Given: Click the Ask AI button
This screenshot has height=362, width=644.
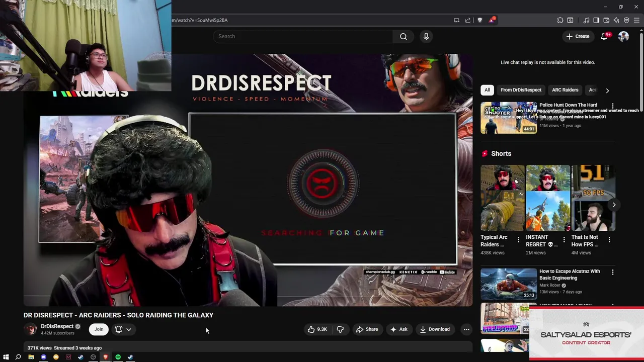Looking at the screenshot, I should pyautogui.click(x=398, y=329).
